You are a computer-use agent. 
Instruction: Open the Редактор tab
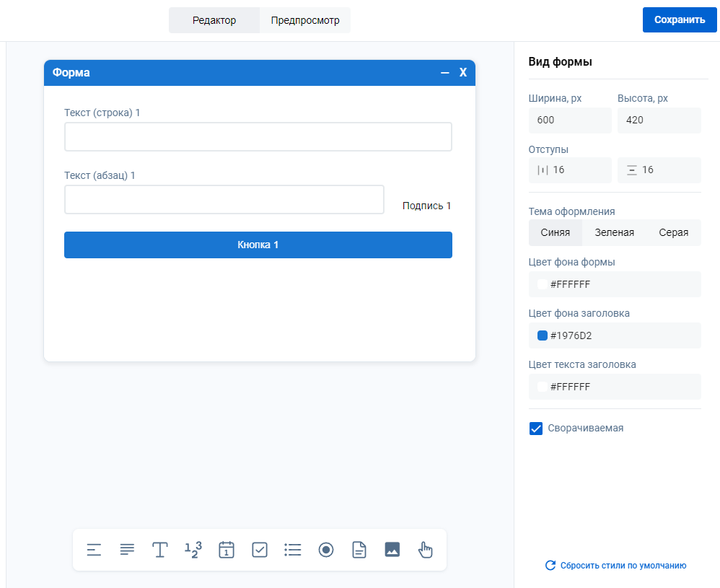click(214, 20)
